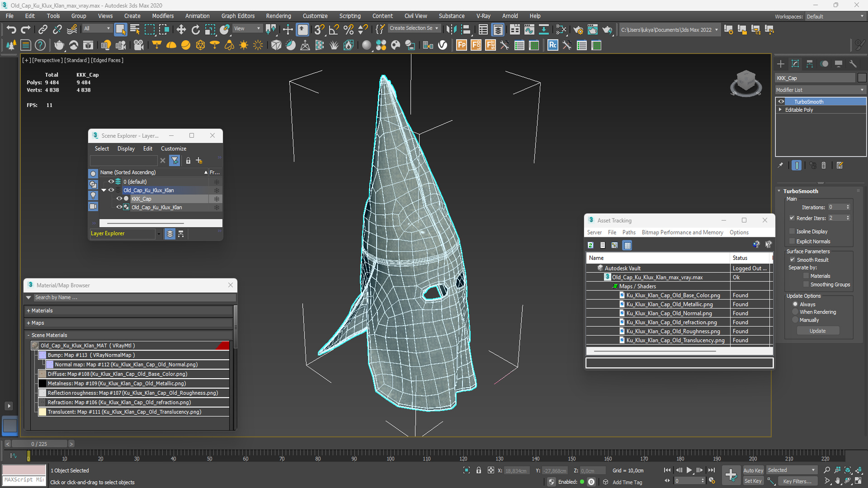Image resolution: width=868 pixels, height=488 pixels.
Task: Enable Isoline Display checkbox
Action: point(792,231)
